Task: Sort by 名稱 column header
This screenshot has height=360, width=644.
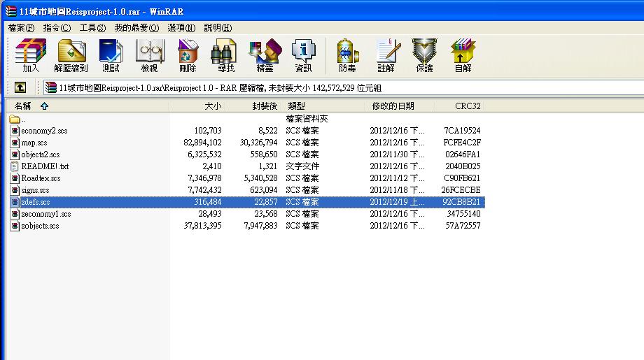Action: pyautogui.click(x=88, y=106)
